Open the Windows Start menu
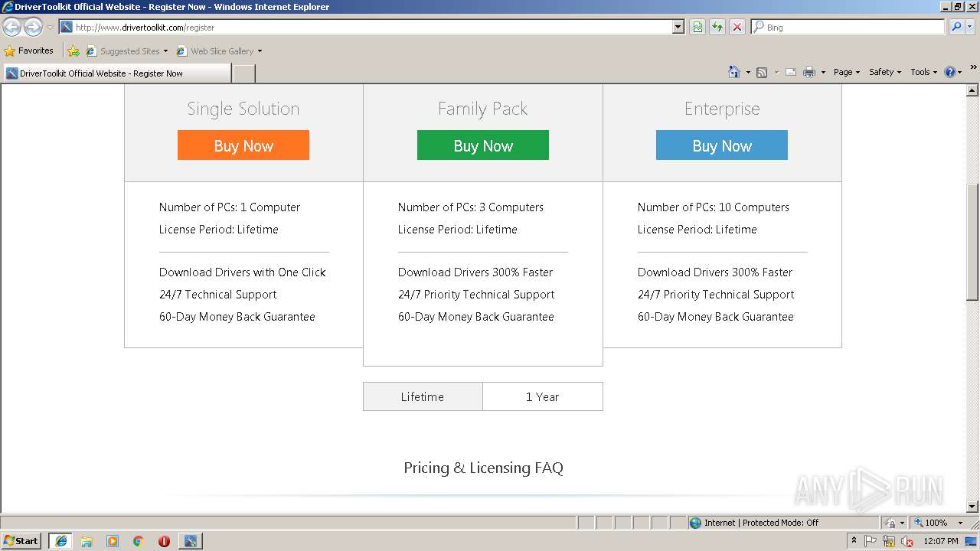Image resolution: width=980 pixels, height=551 pixels. 21,541
